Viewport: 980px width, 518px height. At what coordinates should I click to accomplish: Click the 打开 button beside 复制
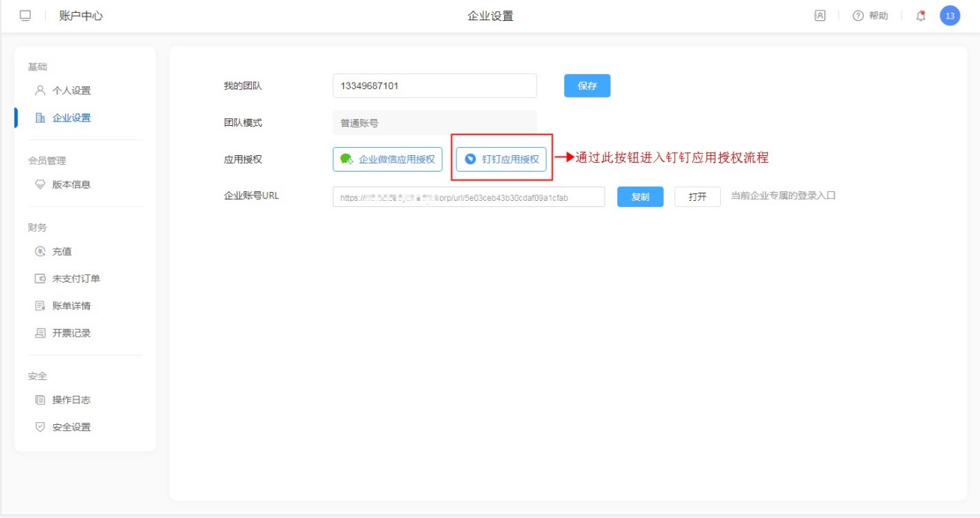click(x=697, y=196)
